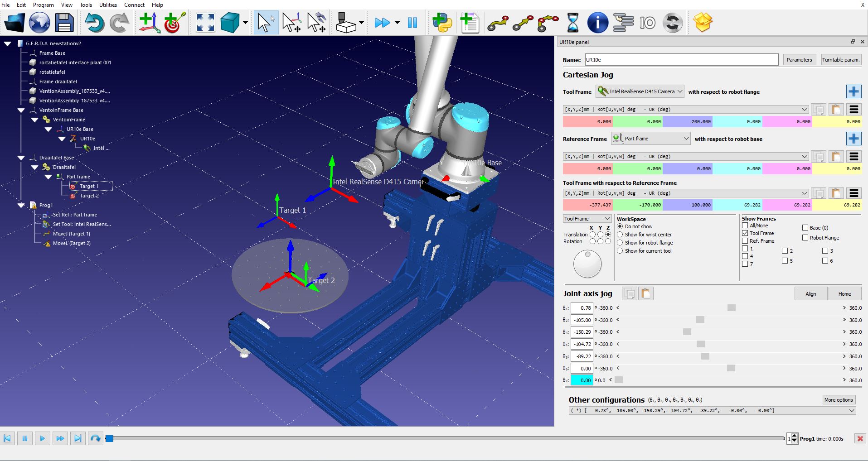Screen dimensions: 868x461
Task: Open the view cube dropdown arrow
Action: [x=245, y=23]
